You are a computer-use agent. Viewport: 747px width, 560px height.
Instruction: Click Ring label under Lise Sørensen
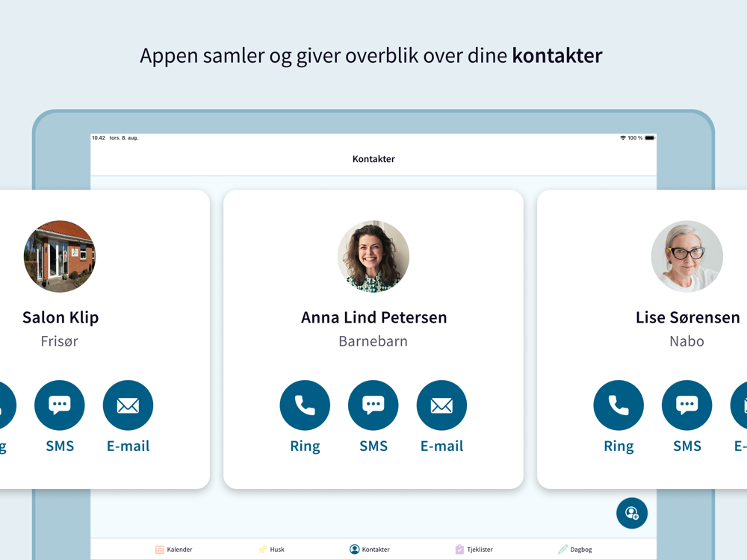(619, 447)
